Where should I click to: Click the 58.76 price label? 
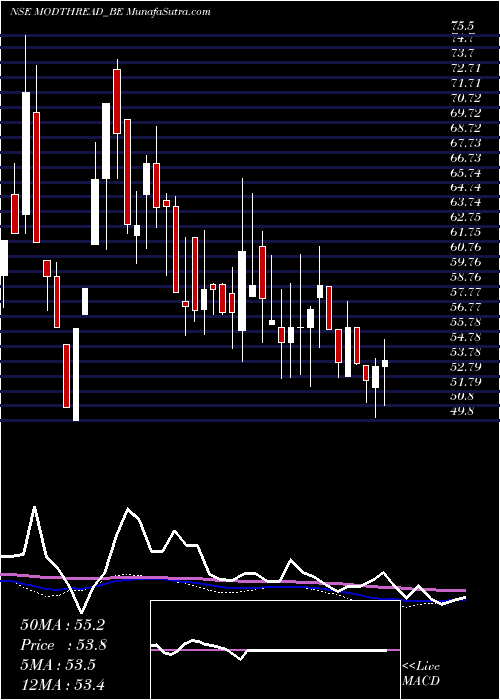[465, 277]
